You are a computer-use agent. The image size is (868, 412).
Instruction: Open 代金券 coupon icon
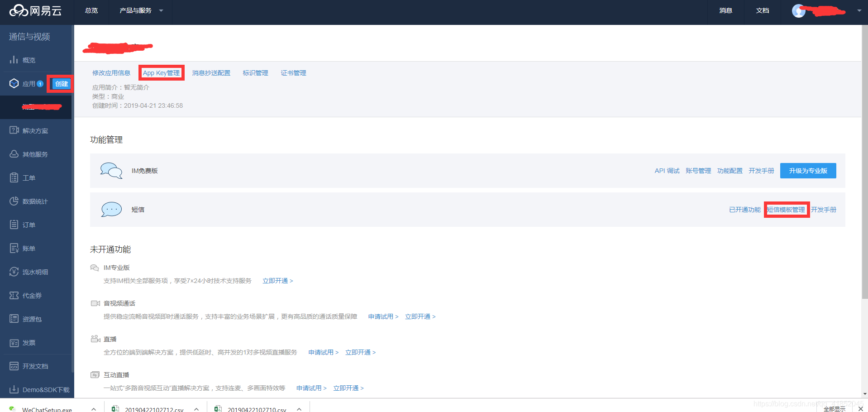[14, 295]
